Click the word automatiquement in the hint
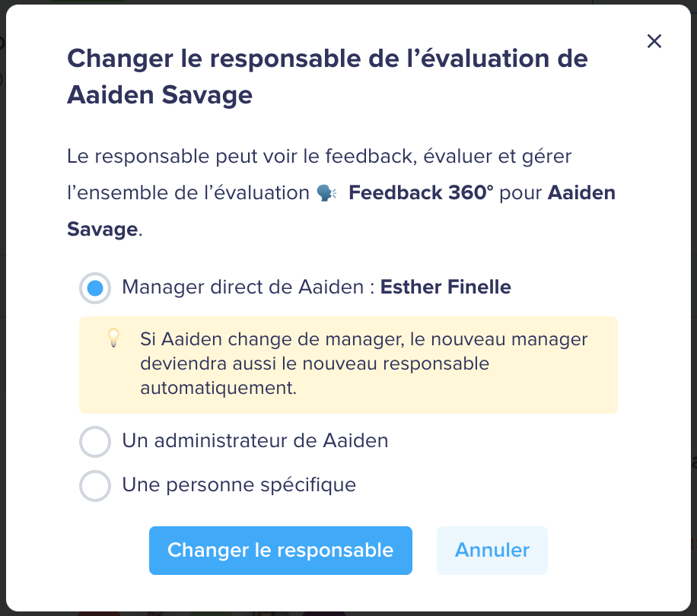This screenshot has width=697, height=616. coord(218,388)
